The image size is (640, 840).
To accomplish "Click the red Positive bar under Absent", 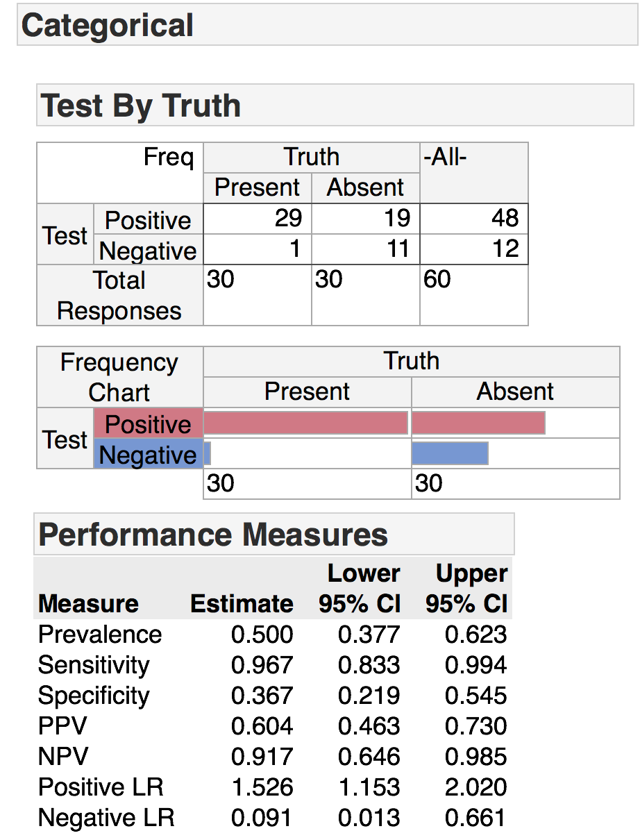I will (478, 423).
